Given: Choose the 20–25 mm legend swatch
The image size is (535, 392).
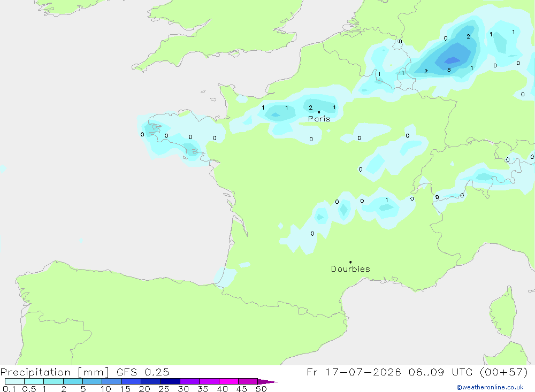Looking at the screenshot, I should click(151, 381).
